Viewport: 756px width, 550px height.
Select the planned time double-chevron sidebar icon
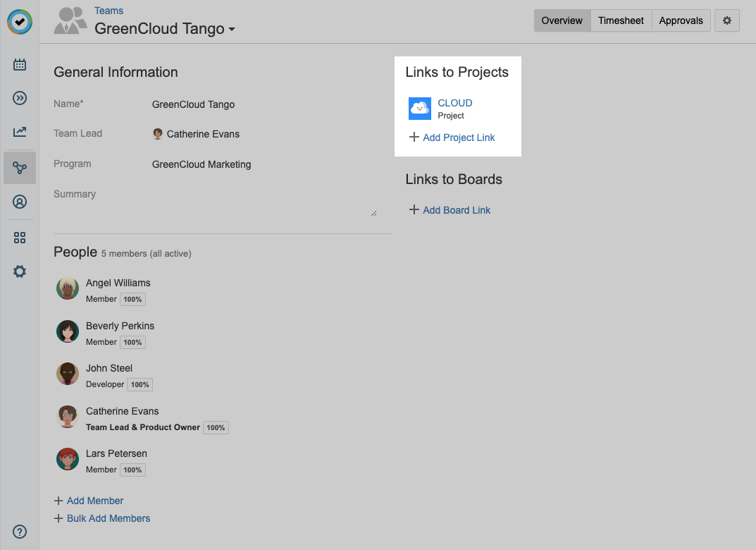tap(19, 98)
